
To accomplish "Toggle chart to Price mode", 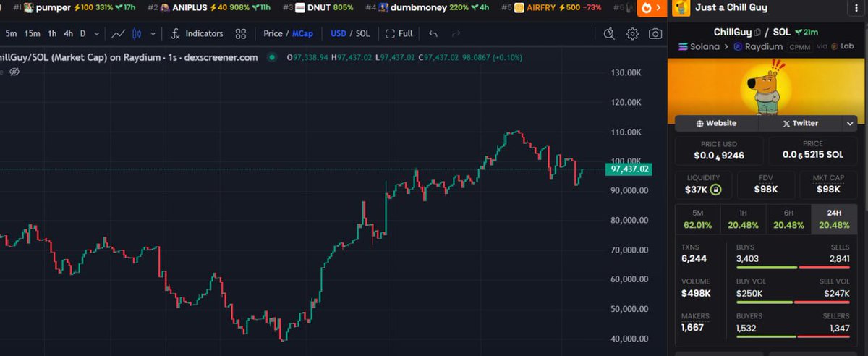I will point(273,33).
